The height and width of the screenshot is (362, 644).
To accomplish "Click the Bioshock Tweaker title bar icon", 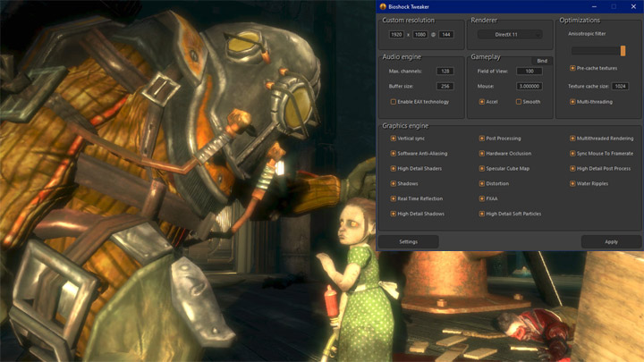I will click(383, 6).
